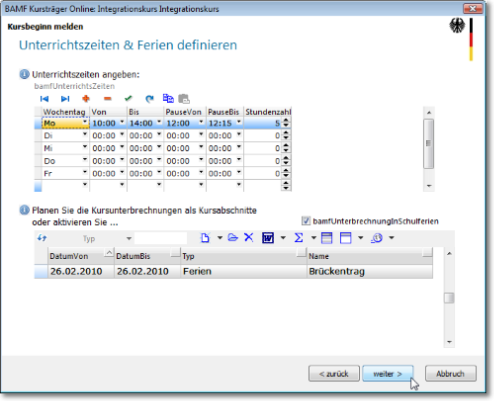Jump to first record in Unterrichtszeiten navigator

point(44,99)
